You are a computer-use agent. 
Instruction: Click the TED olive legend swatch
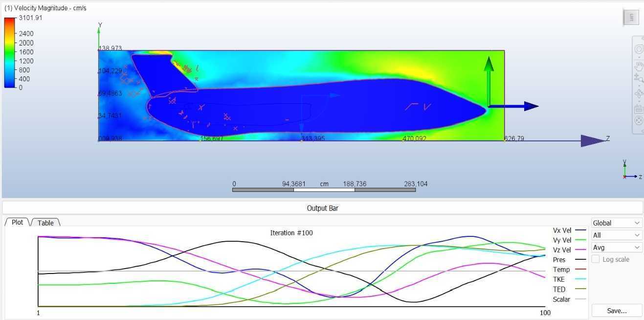click(581, 289)
